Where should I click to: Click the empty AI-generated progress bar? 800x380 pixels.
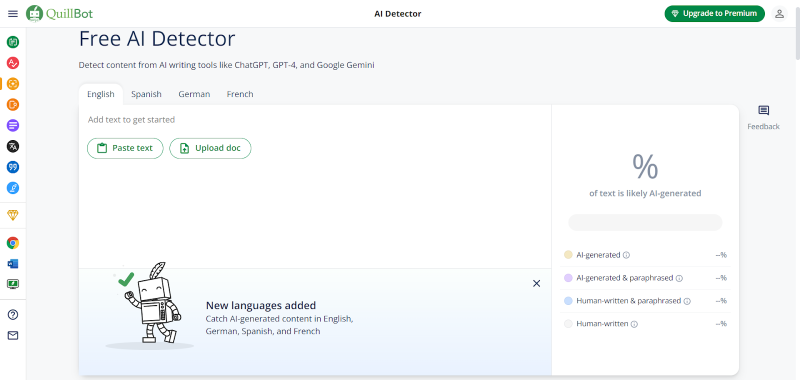coord(645,222)
